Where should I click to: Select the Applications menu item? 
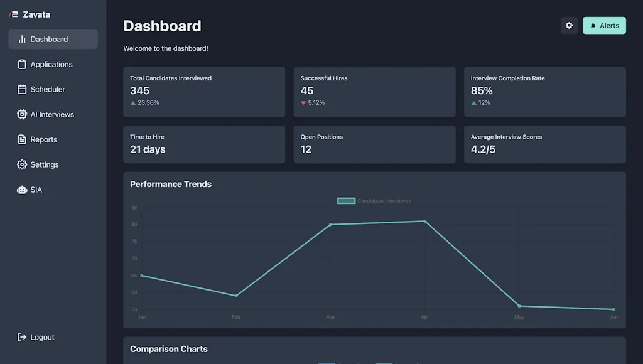coord(51,64)
